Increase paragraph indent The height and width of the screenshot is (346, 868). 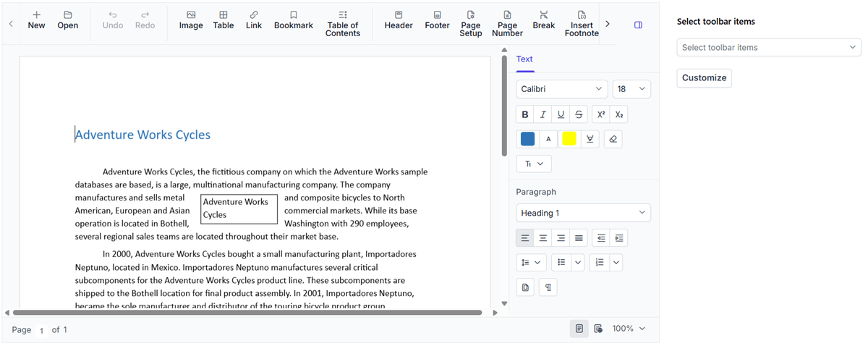click(619, 238)
